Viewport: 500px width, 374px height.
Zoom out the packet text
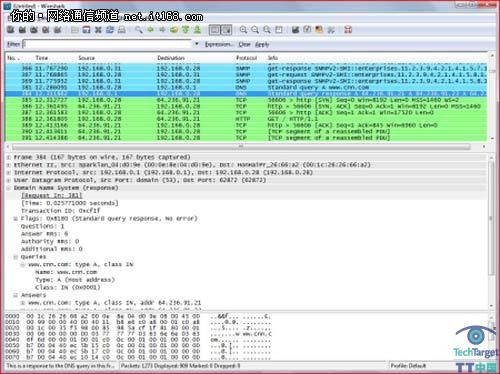(x=255, y=30)
